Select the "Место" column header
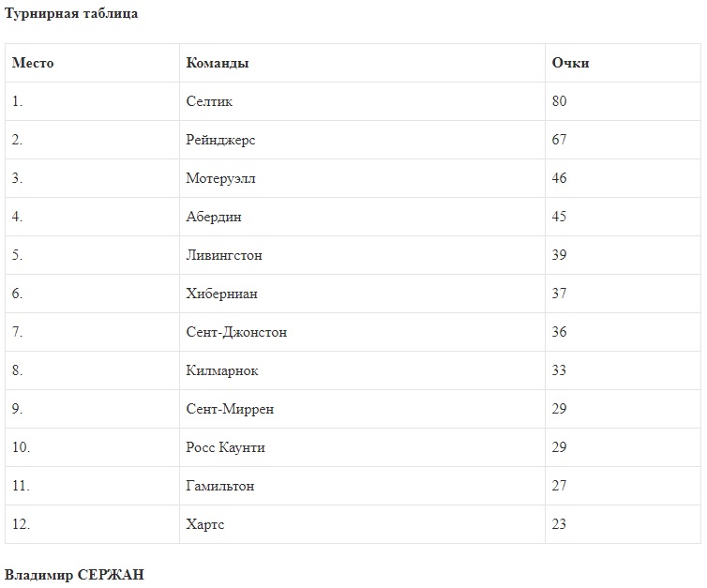707x588 pixels. [33, 63]
